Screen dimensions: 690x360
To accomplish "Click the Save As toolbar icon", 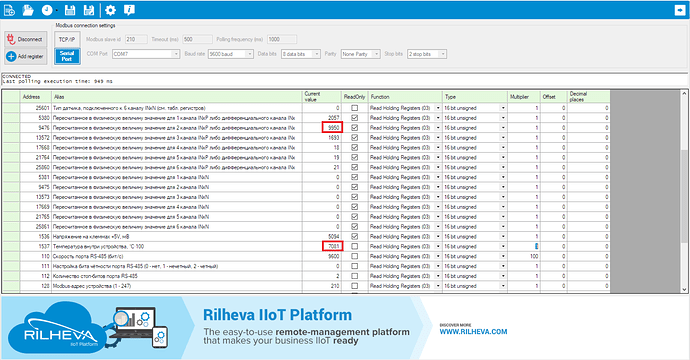I will [x=89, y=10].
